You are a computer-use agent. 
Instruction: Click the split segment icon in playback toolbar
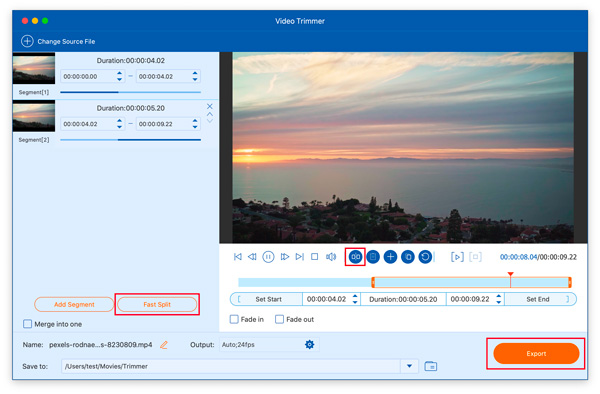point(355,257)
